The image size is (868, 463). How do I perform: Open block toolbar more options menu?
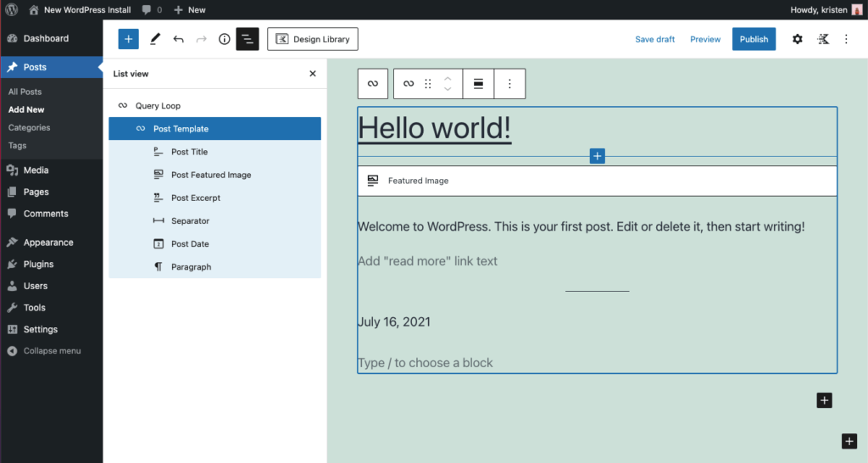click(x=509, y=84)
